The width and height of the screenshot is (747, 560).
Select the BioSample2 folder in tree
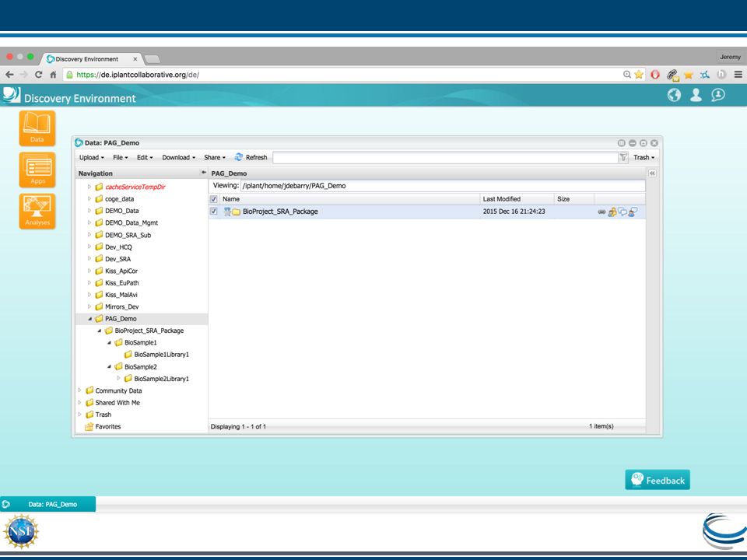[x=141, y=366]
